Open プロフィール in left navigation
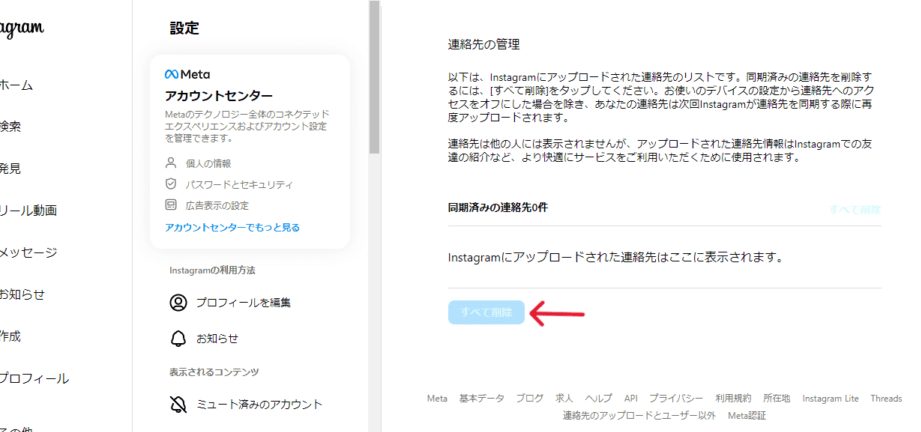 (34, 379)
